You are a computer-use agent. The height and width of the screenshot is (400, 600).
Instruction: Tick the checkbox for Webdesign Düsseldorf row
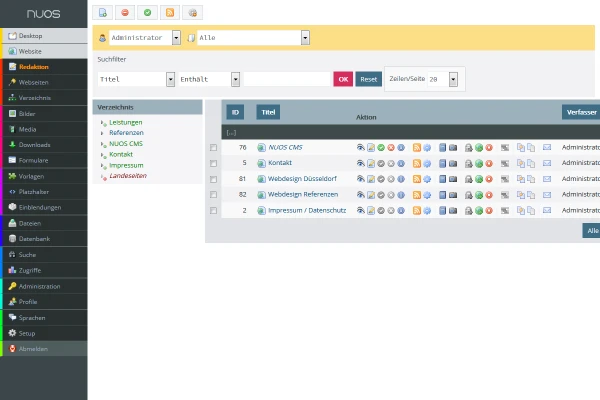214,179
